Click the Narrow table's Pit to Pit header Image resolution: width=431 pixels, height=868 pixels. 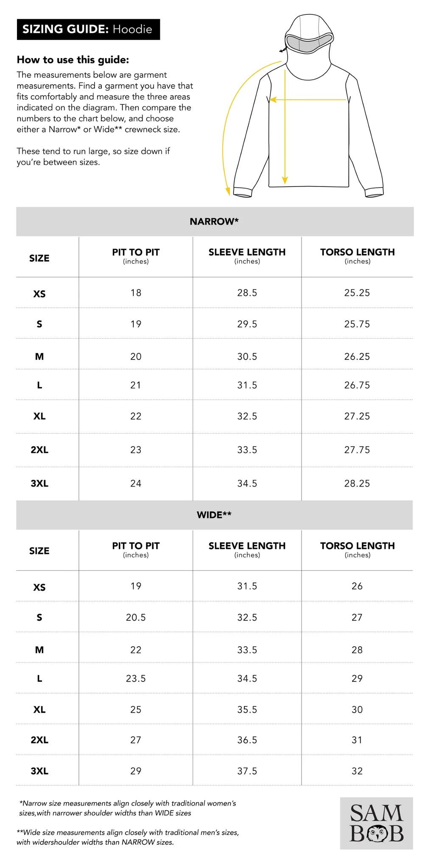click(136, 256)
